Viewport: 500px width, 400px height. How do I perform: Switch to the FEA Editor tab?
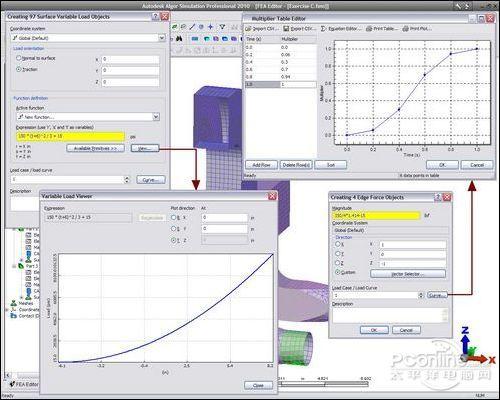[x=24, y=384]
